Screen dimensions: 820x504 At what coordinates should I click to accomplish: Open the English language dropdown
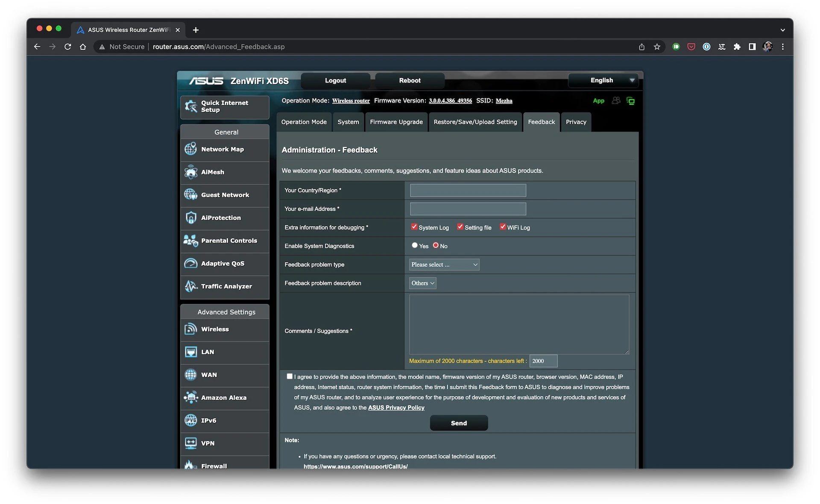[x=603, y=80]
